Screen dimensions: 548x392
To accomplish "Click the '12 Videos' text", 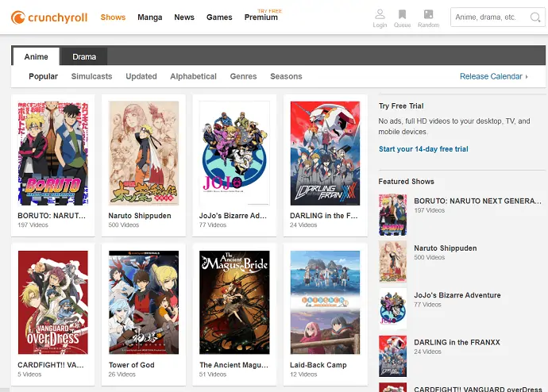I will [303, 375].
